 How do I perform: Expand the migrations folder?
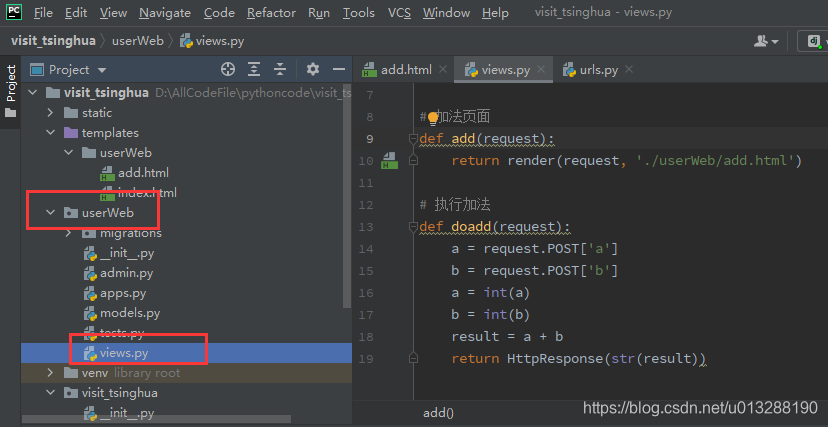point(69,233)
